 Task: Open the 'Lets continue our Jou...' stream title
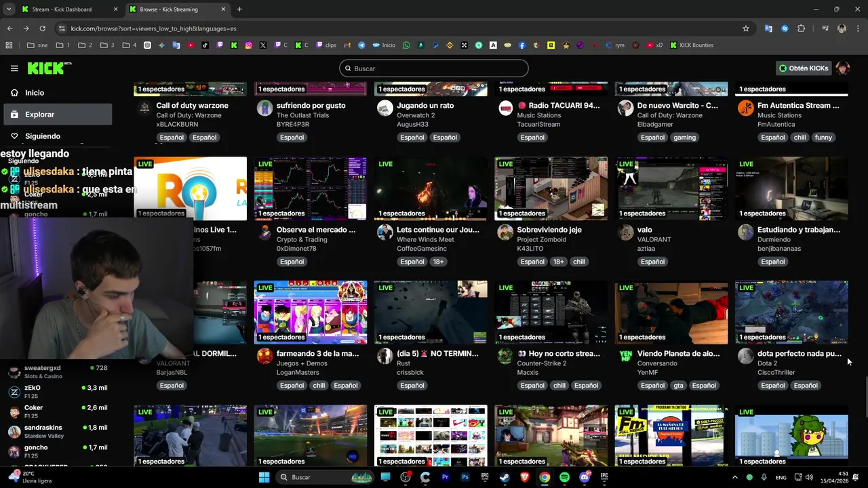pos(438,230)
